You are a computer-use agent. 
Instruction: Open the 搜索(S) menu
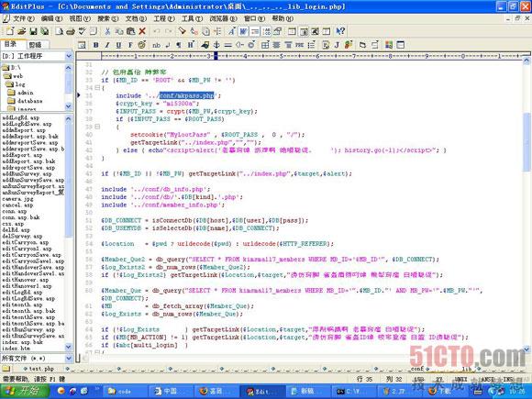tap(108, 18)
